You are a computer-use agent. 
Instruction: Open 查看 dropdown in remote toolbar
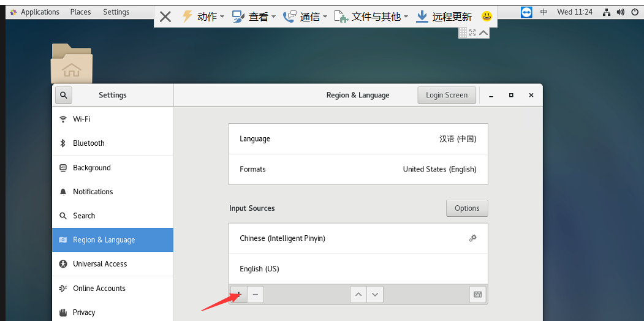pos(254,17)
